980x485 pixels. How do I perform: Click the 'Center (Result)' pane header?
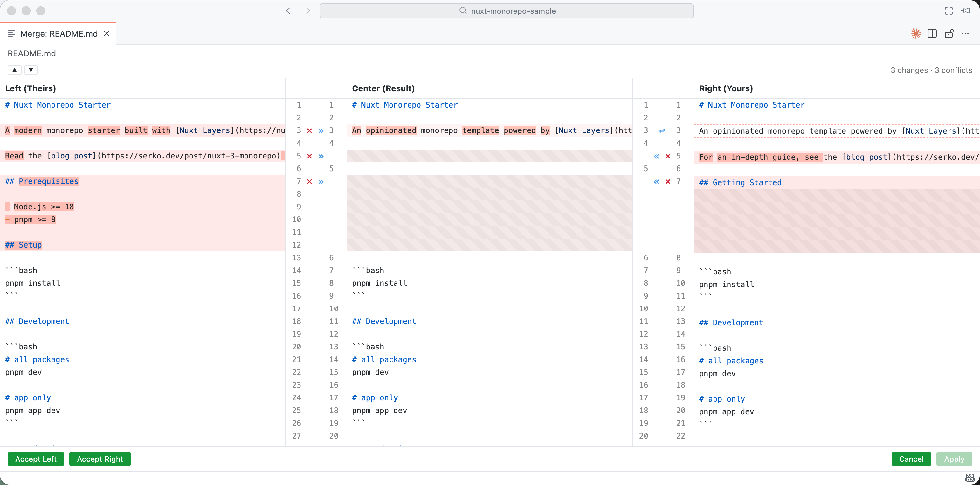(x=383, y=88)
